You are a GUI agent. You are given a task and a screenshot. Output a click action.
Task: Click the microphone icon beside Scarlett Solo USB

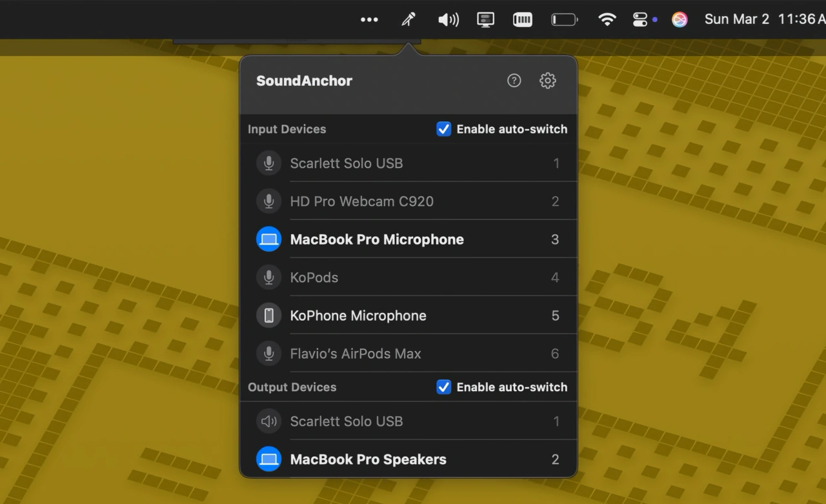tap(268, 163)
